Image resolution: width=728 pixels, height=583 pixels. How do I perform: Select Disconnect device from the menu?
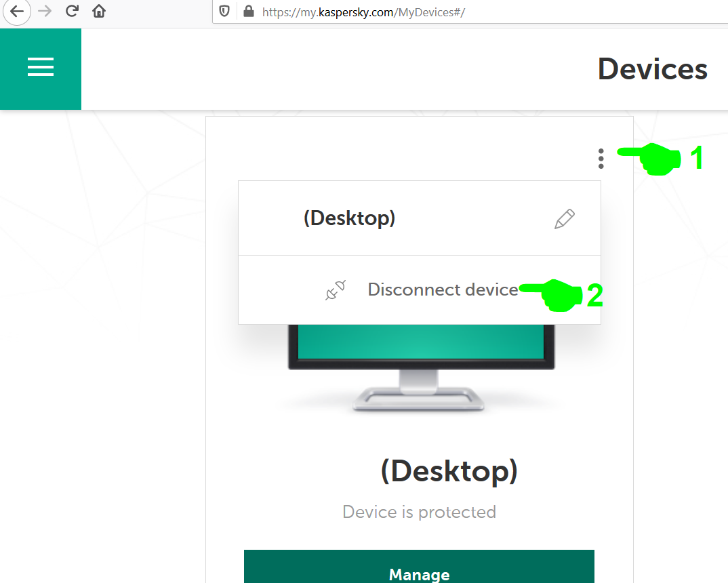click(x=420, y=289)
